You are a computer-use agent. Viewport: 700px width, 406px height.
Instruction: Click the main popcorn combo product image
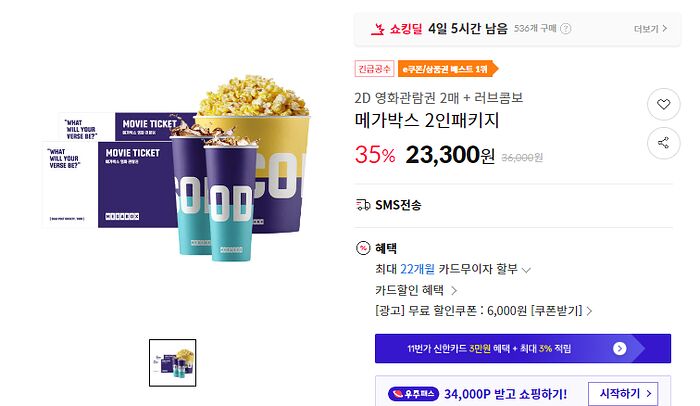(176, 167)
